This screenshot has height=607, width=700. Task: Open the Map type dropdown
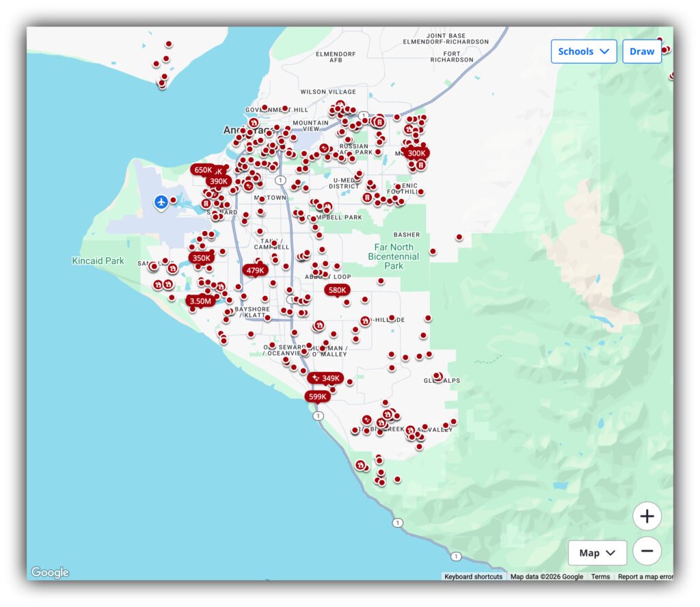[597, 553]
